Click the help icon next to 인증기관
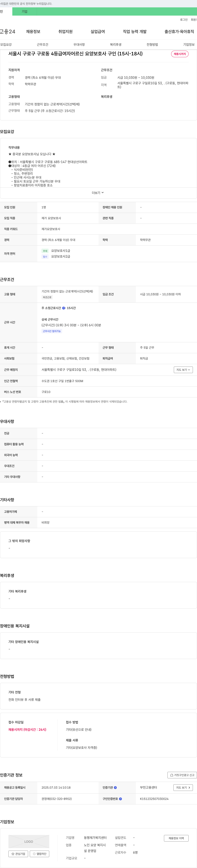 [x=115, y=787]
